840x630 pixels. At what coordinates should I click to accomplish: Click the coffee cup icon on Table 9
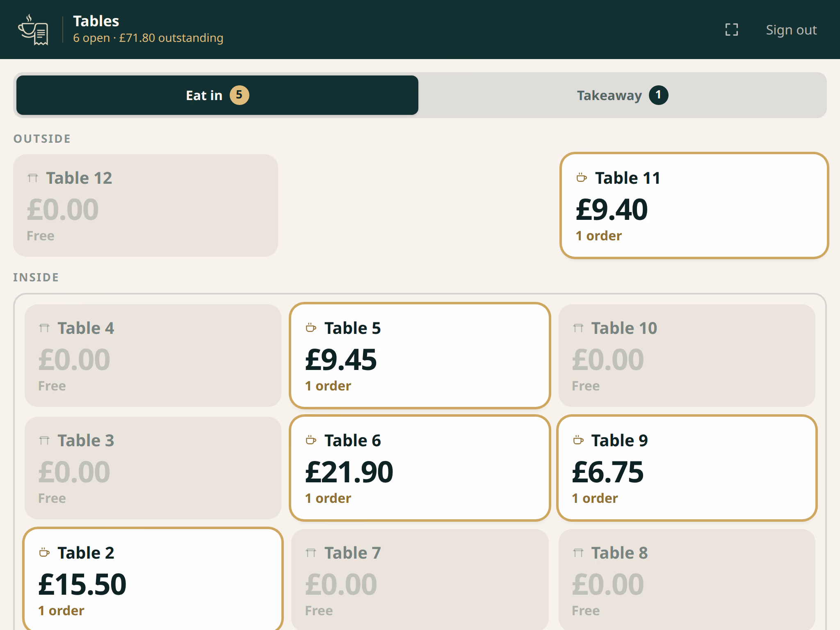pos(578,440)
